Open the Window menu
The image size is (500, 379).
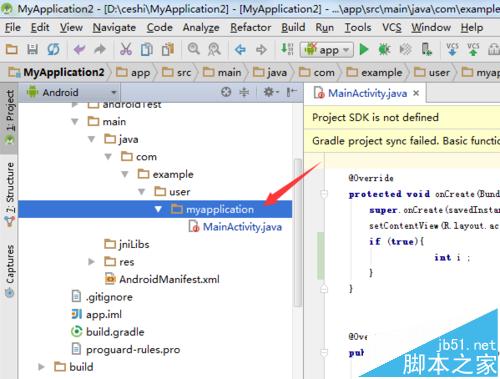coord(431,27)
